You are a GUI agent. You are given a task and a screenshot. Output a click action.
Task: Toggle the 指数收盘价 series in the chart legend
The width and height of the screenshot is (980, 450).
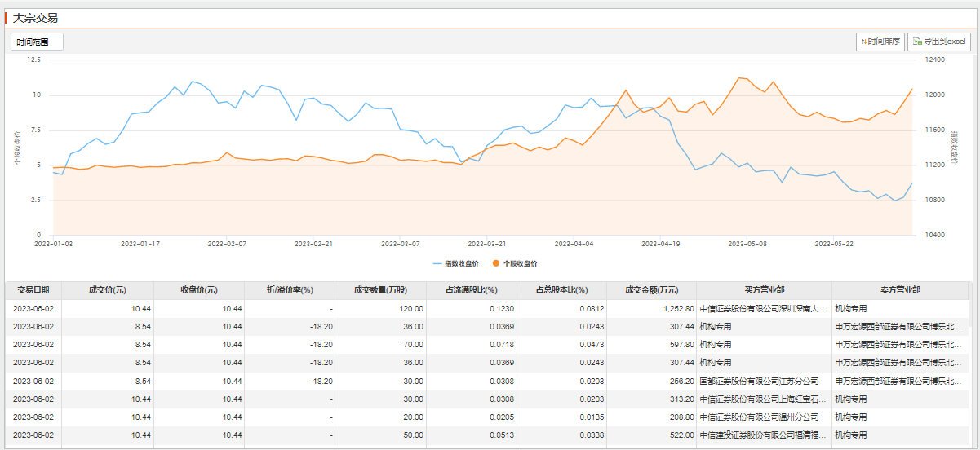tap(457, 263)
